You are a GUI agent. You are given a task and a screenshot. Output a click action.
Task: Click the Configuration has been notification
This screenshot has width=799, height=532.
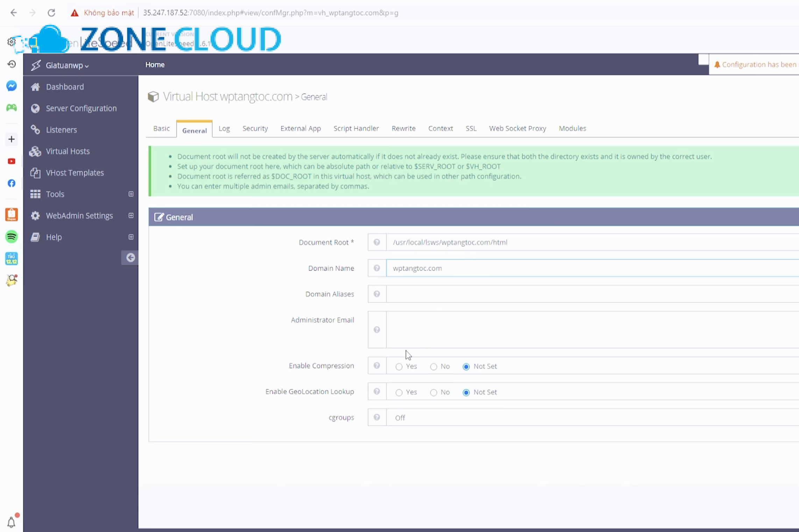(x=755, y=65)
